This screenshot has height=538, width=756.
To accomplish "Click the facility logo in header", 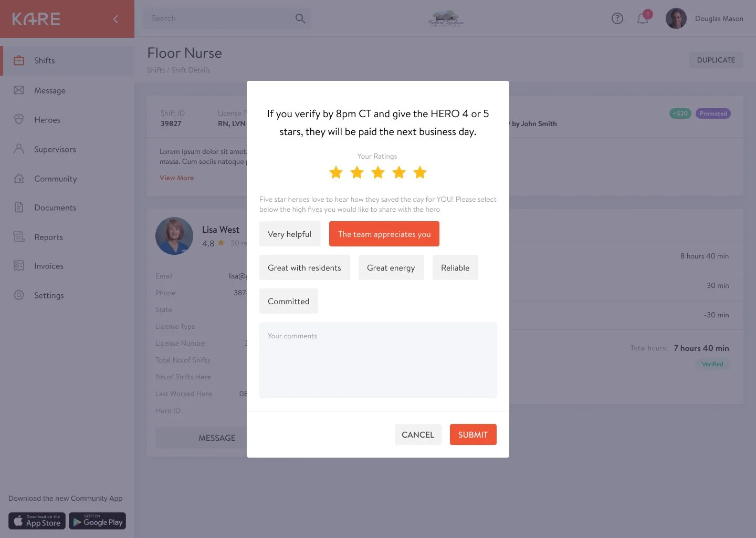I will click(x=446, y=18).
